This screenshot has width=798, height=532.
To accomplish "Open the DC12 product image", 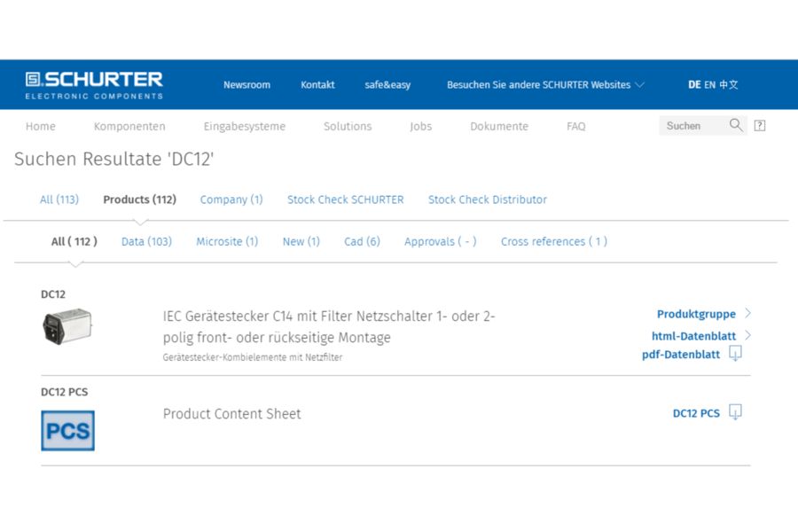I will pyautogui.click(x=67, y=326).
